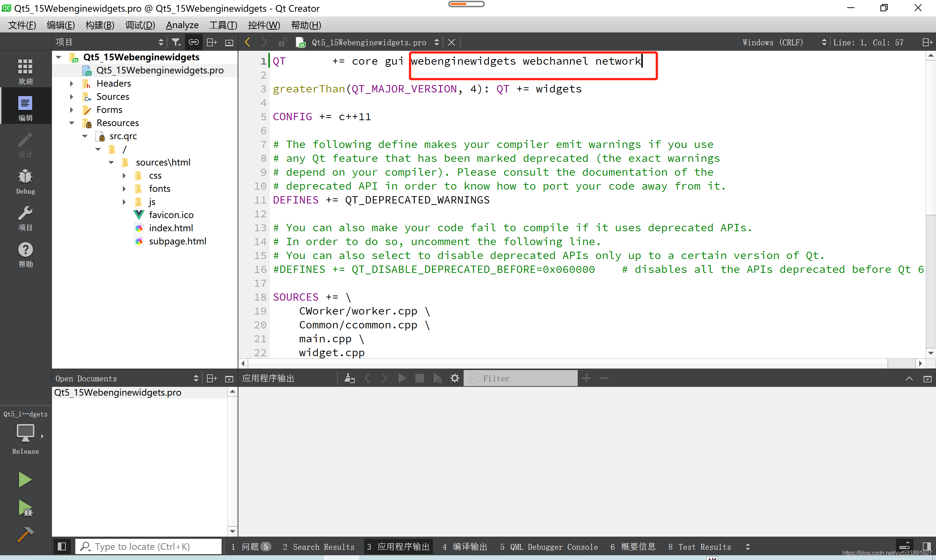Click the Welcome panel icon in sidebar
The image size is (936, 560).
click(25, 71)
